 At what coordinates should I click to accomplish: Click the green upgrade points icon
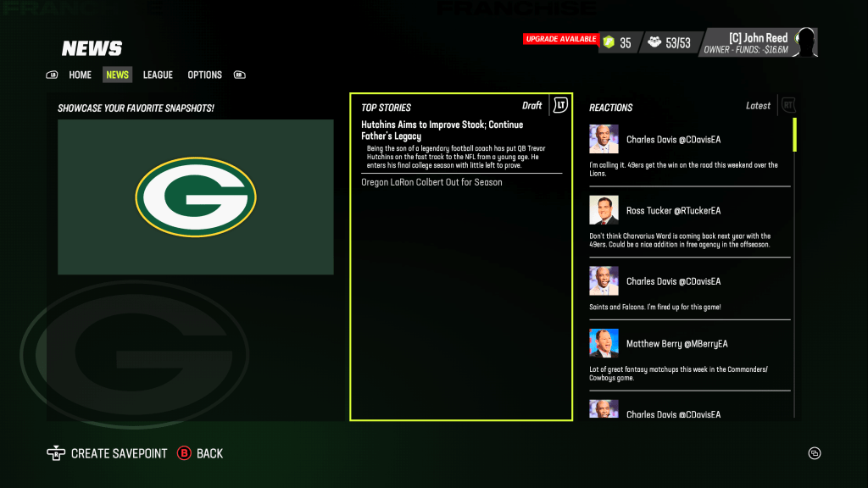608,42
